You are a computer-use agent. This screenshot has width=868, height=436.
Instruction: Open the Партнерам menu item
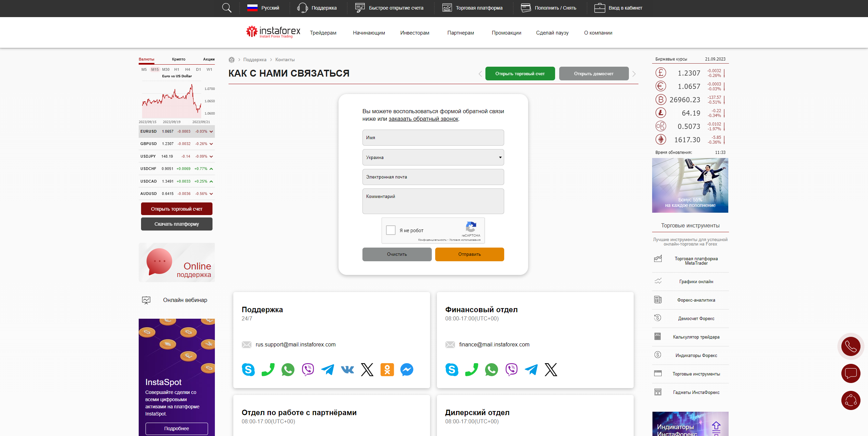pyautogui.click(x=460, y=33)
